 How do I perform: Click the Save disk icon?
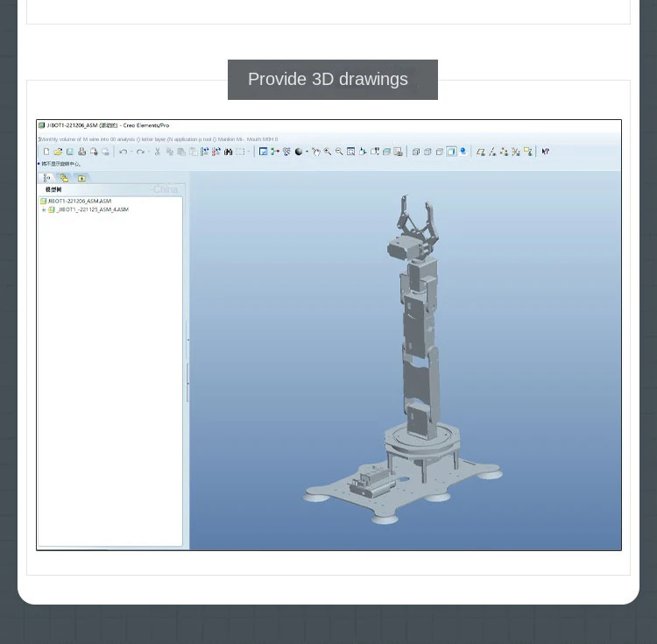[x=70, y=152]
